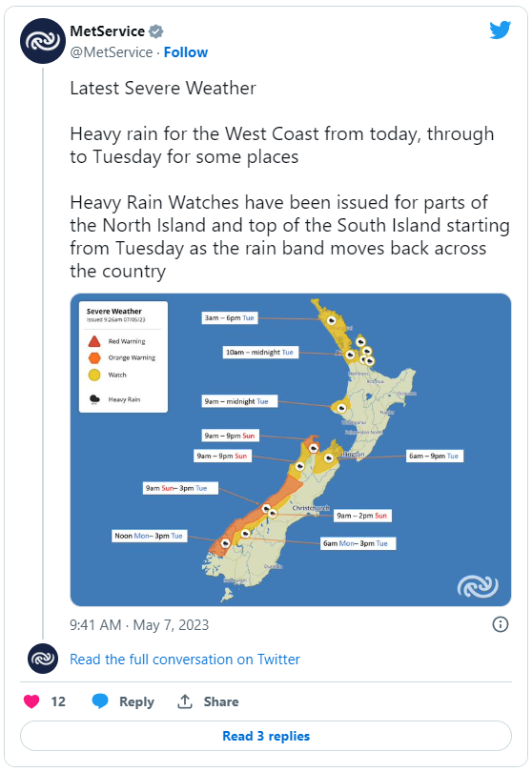Open the @MetService handle
Image resolution: width=532 pixels, height=772 pixels.
[112, 52]
